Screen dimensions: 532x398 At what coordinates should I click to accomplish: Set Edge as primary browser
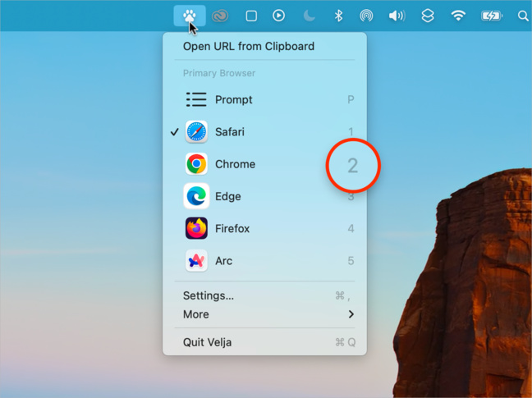pyautogui.click(x=264, y=196)
